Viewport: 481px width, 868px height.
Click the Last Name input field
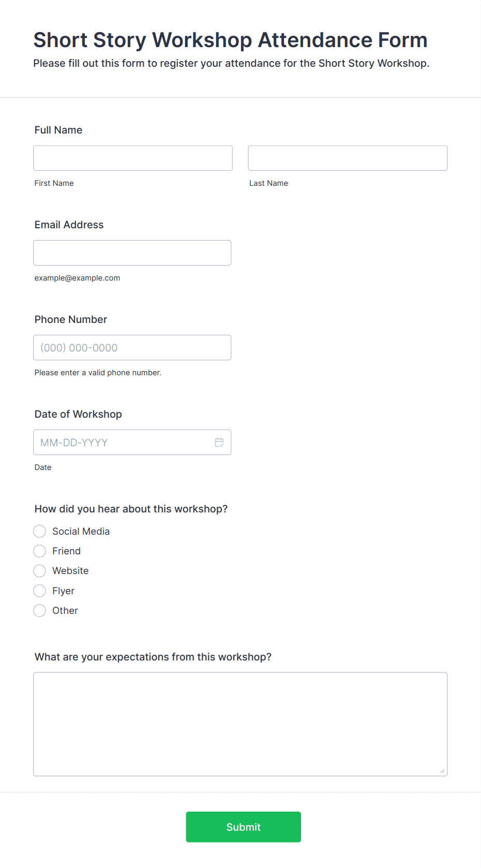click(348, 158)
